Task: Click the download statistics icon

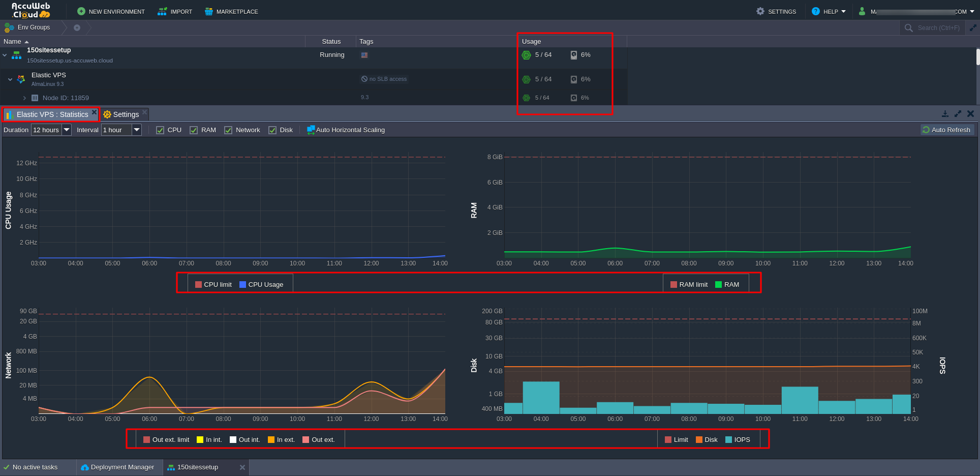Action: [x=945, y=114]
